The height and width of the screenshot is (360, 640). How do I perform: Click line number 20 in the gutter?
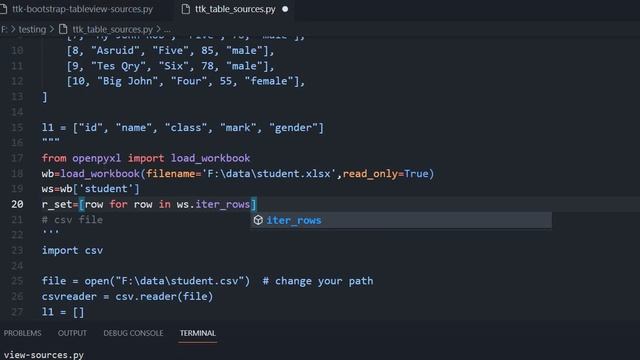point(17,204)
